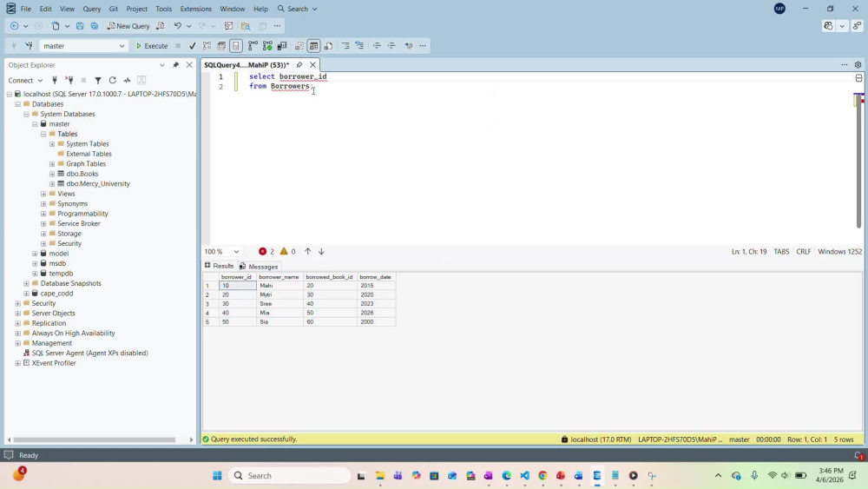Viewport: 868px width, 489px height.
Task: Click the Object Explorer horizontal scrollbar
Action: [x=94, y=439]
